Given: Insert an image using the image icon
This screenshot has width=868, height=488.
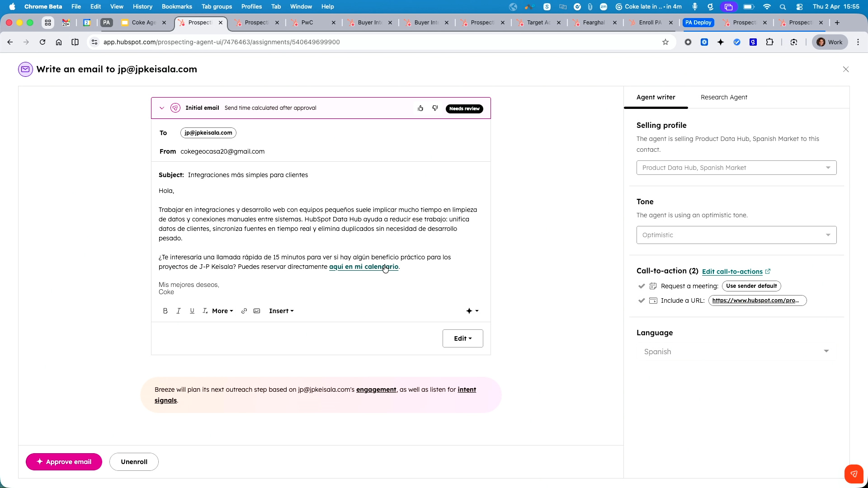Looking at the screenshot, I should 257,311.
